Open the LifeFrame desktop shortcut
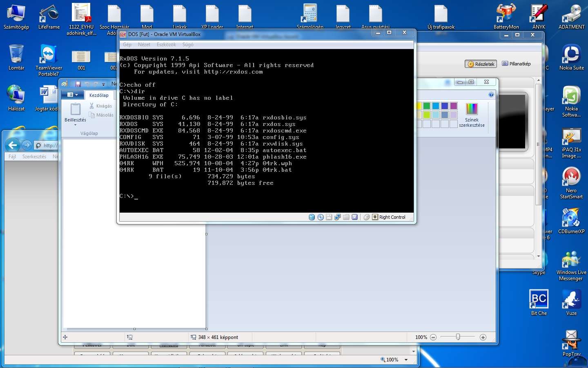This screenshot has width=588, height=368. click(x=49, y=17)
